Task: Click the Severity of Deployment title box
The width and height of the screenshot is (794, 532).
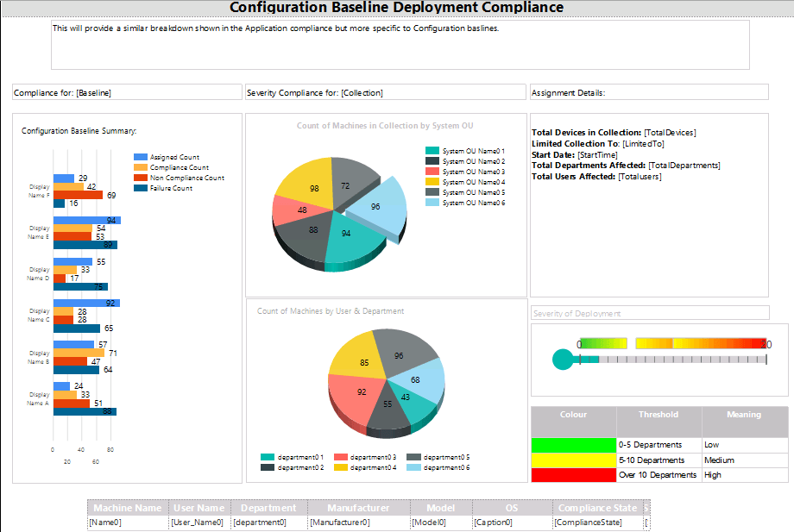Action: 650,313
